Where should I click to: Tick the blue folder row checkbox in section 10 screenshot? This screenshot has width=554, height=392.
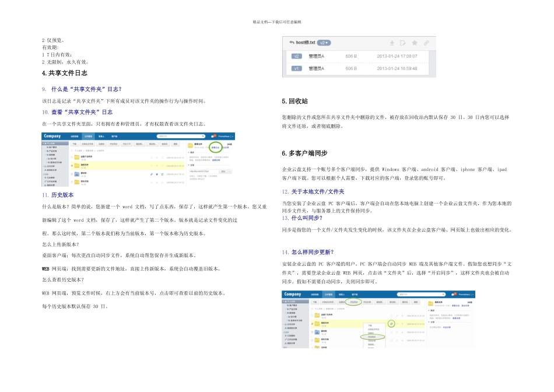(x=72, y=174)
